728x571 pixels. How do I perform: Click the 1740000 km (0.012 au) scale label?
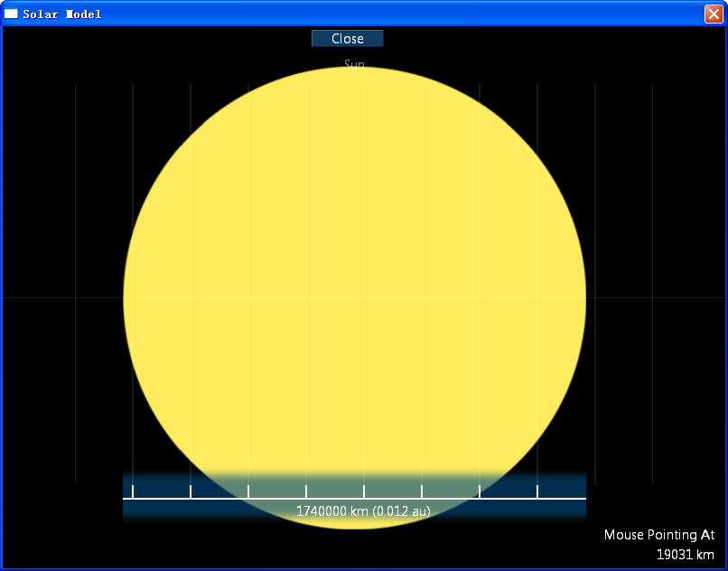click(363, 511)
